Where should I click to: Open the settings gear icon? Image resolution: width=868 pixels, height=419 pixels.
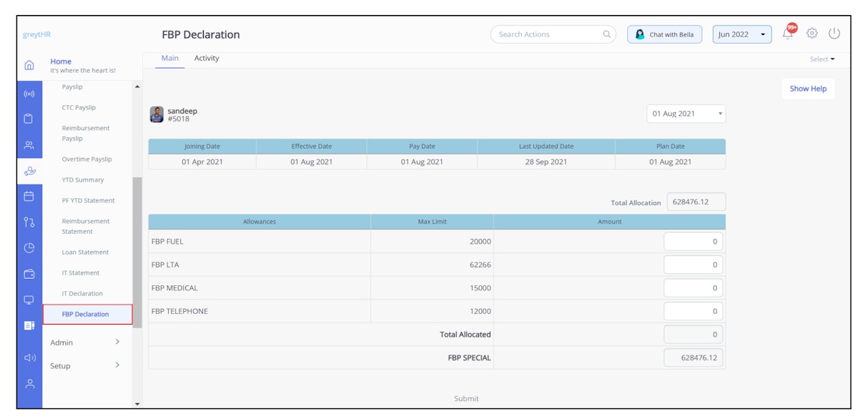pos(812,34)
